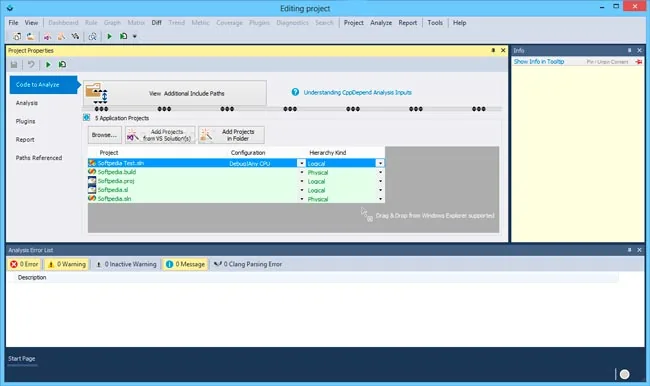Open Understanding CppDepend Analysis Inputs link
This screenshot has width=650, height=386.
pyautogui.click(x=357, y=92)
